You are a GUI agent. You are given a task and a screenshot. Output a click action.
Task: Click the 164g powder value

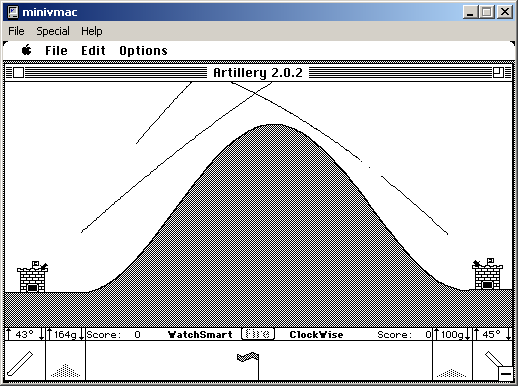[65, 334]
